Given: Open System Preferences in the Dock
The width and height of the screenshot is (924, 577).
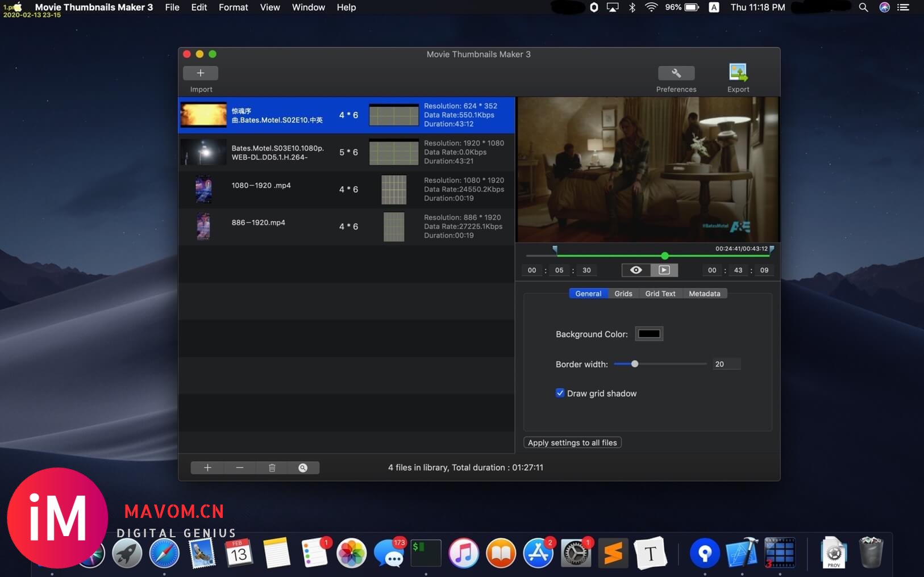Looking at the screenshot, I should pos(576,553).
